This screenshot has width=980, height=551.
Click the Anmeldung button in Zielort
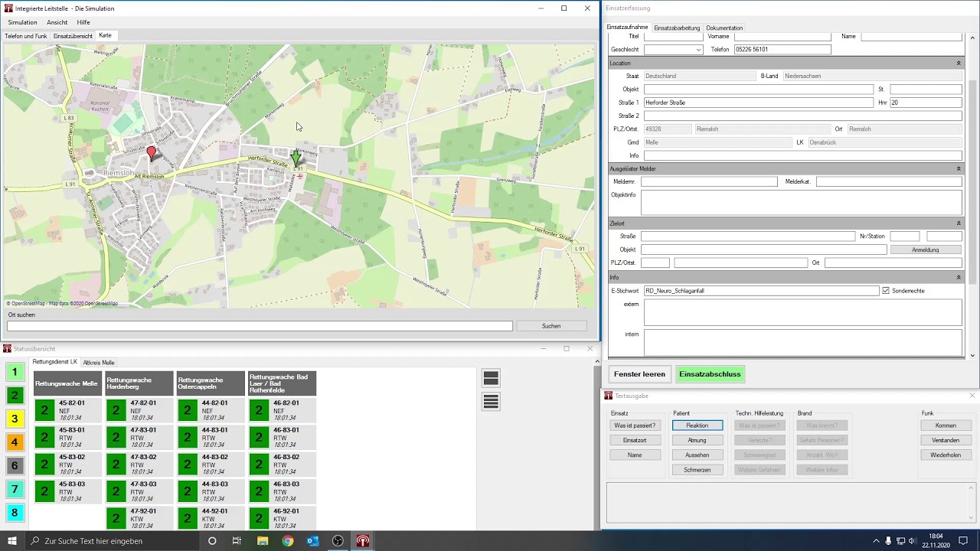[x=926, y=249]
